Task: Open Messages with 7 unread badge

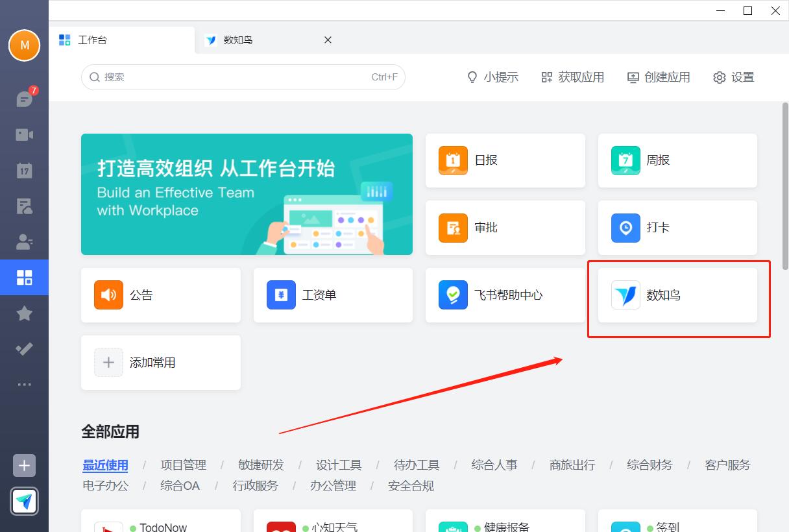Action: click(25, 99)
